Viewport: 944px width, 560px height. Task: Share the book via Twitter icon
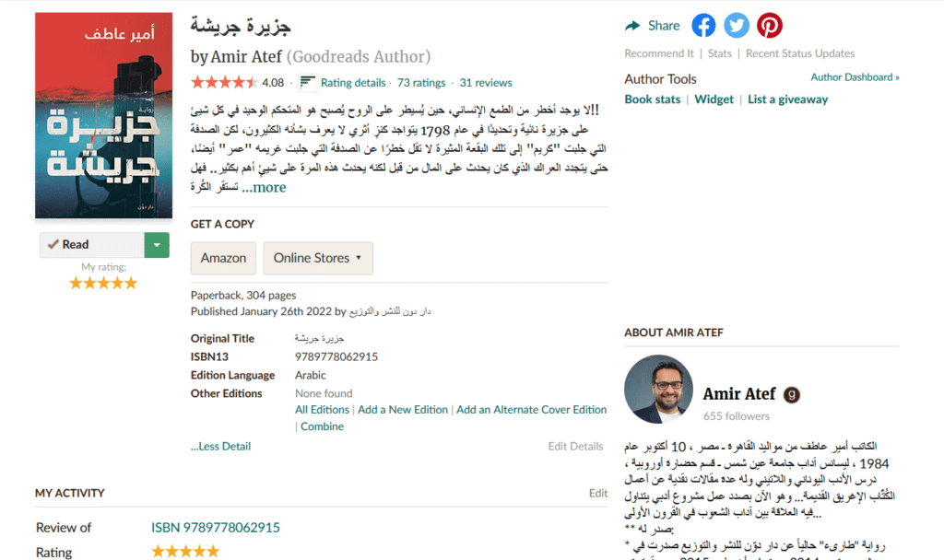[737, 25]
